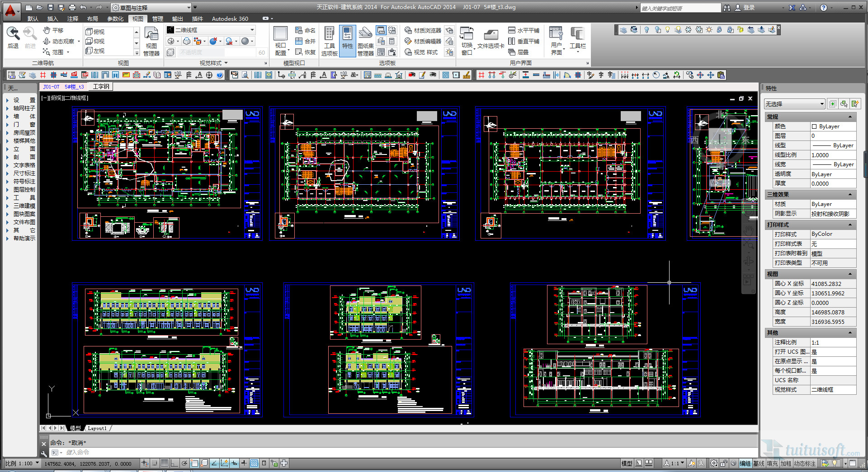
Task: Click the 水平平铺 tile horizontally button
Action: (x=524, y=30)
